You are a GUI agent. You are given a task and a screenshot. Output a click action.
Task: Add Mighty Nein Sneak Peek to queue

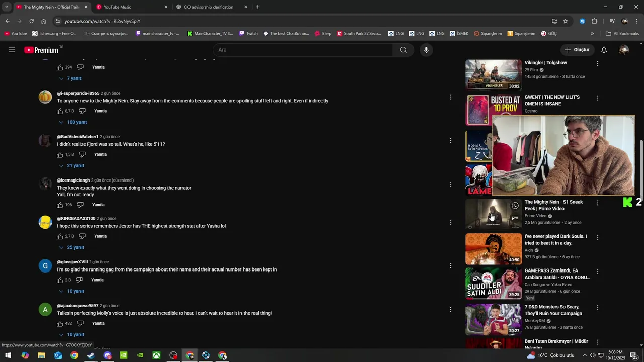pyautogui.click(x=515, y=218)
